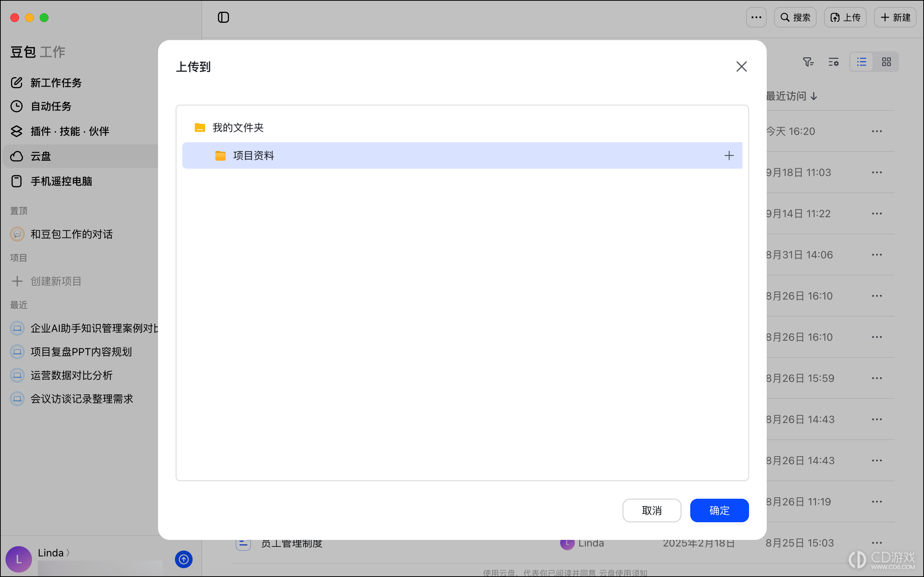Switch to grid view
Screen dimensions: 924x577
point(886,62)
